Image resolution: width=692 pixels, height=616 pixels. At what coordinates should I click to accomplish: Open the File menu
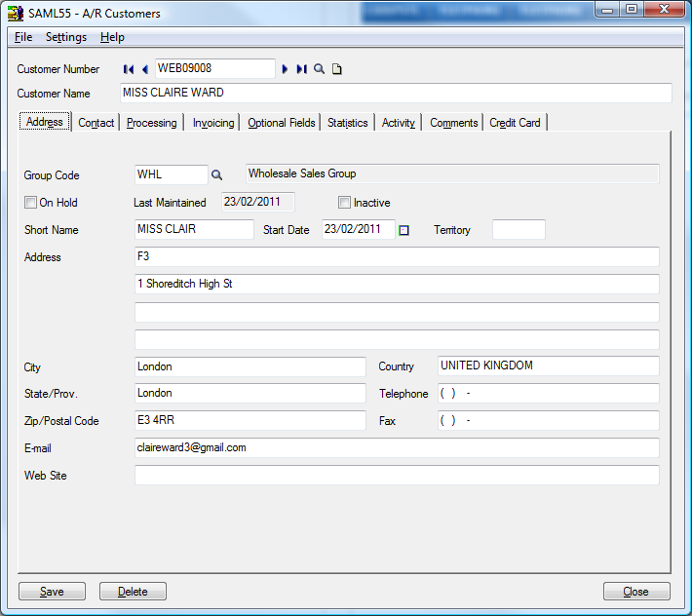23,37
